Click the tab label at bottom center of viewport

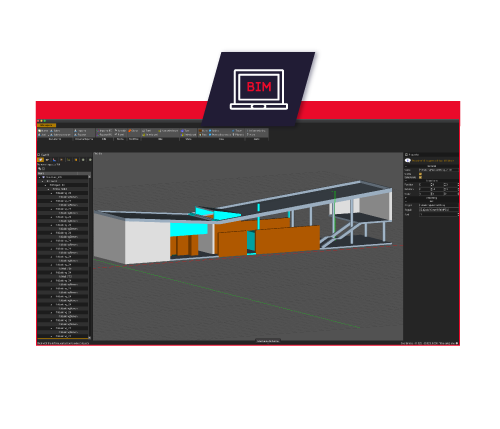coord(268,341)
